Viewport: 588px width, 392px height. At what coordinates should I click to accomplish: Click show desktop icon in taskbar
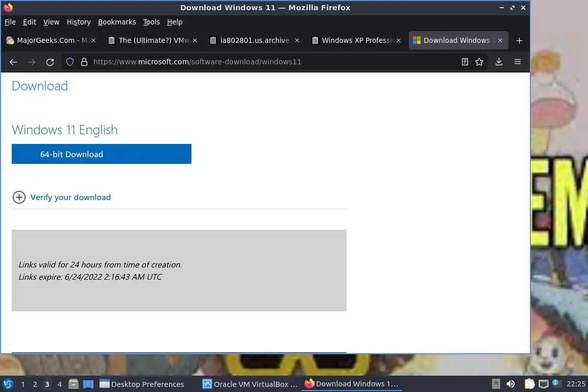coord(88,384)
